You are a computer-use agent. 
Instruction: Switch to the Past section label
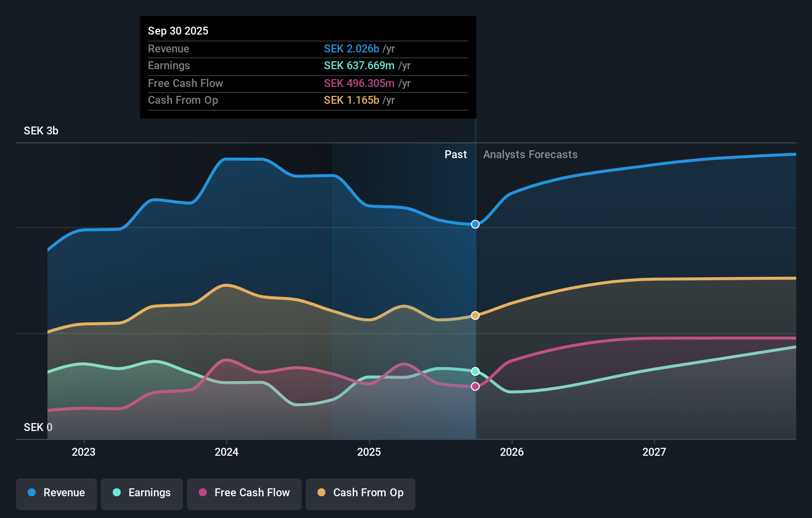tap(455, 154)
